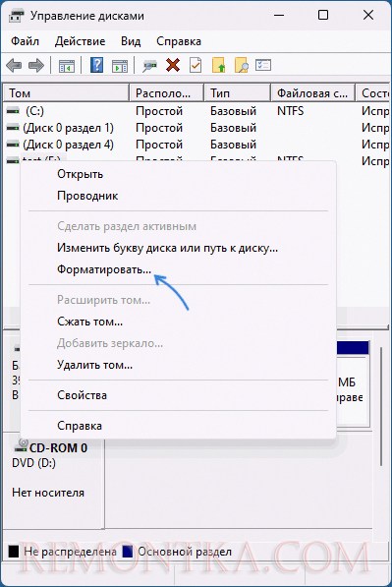Select Удалить том... in the context menu
392x587 pixels.
178,365
